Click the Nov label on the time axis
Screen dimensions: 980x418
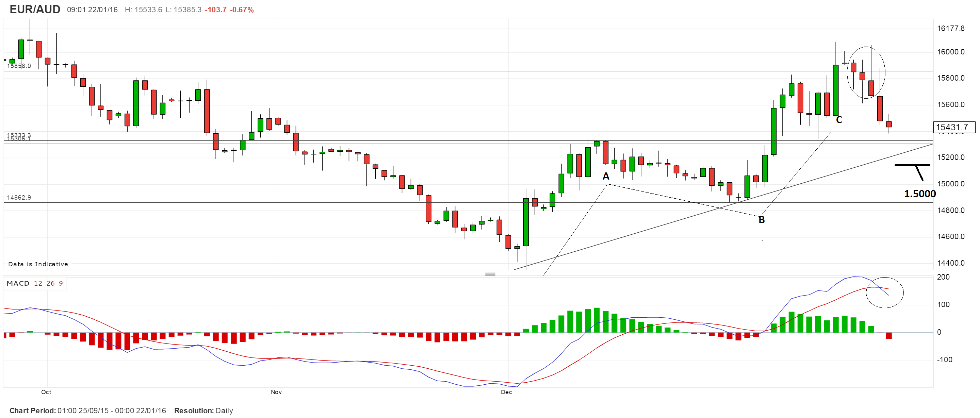(x=276, y=392)
